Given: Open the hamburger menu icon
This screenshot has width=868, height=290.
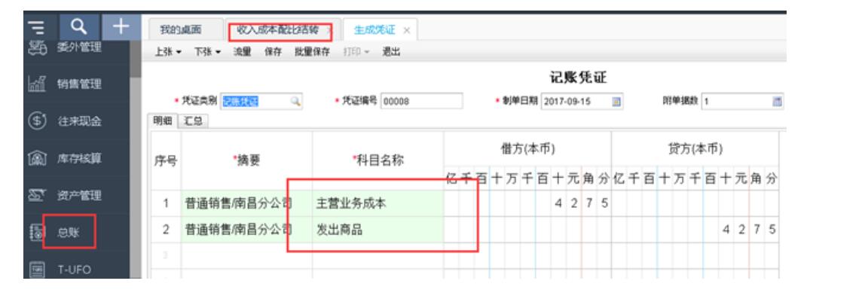Looking at the screenshot, I should tap(36, 26).
